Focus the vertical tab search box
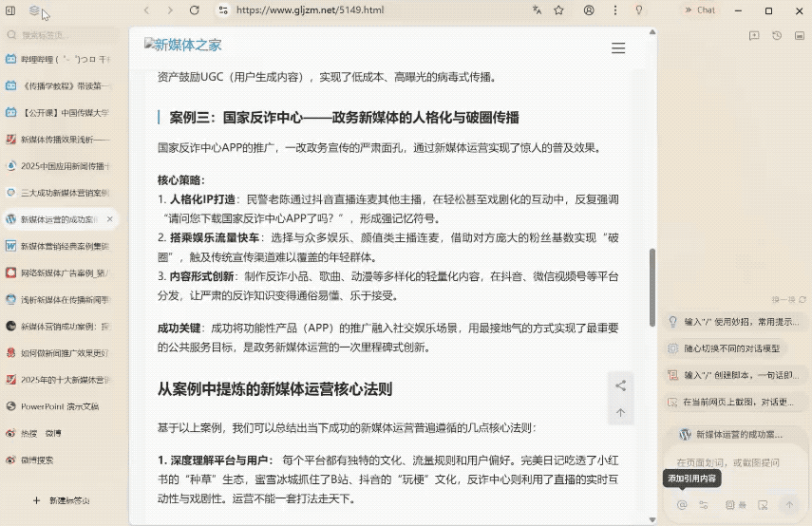The height and width of the screenshot is (526, 812). tap(61, 35)
